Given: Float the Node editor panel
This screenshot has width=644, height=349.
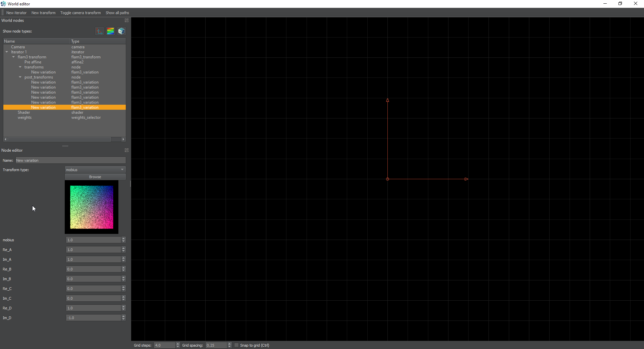Looking at the screenshot, I should coord(126,150).
